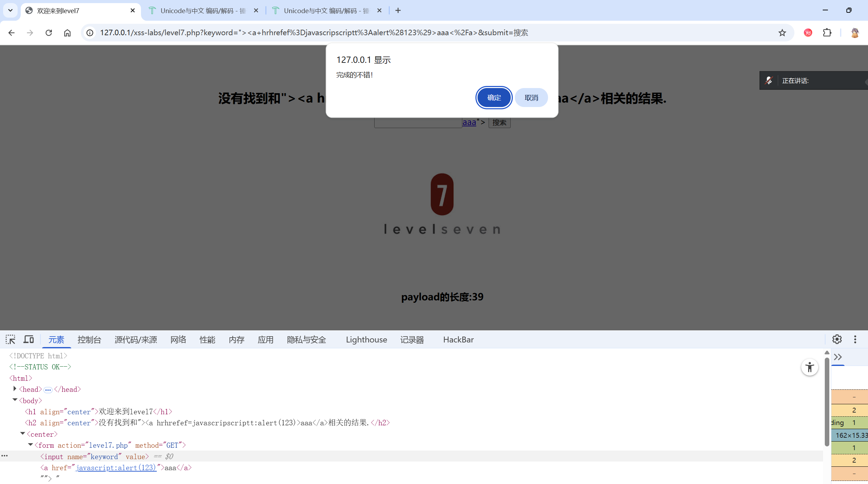Click the Elements panel vertical scrollbar
This screenshot has width=868, height=484.
tap(827, 402)
